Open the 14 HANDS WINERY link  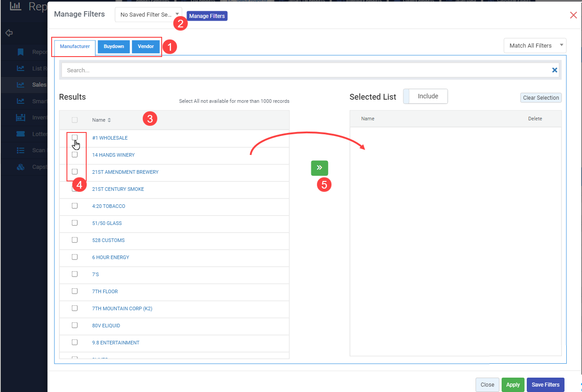point(113,155)
